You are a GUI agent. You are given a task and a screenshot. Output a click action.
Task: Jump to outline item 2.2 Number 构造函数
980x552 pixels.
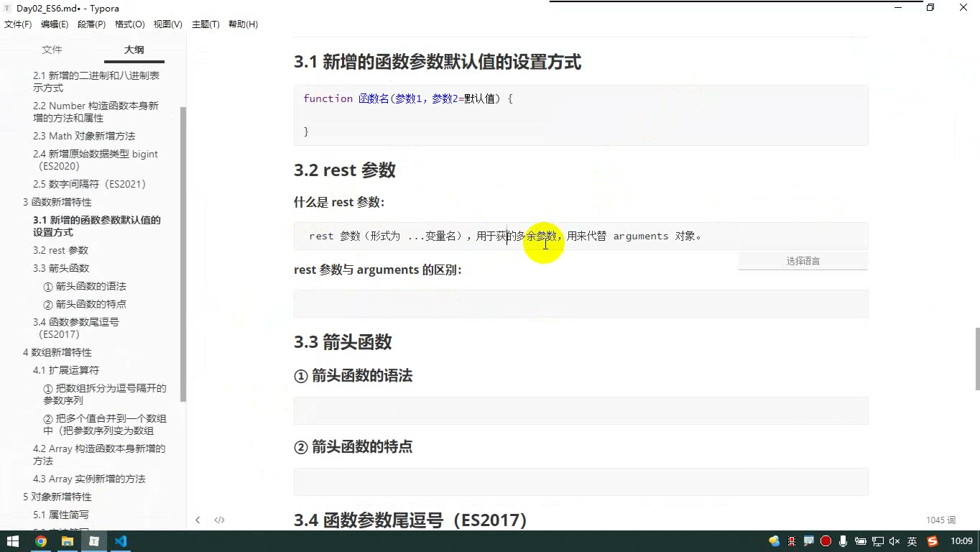[96, 112]
